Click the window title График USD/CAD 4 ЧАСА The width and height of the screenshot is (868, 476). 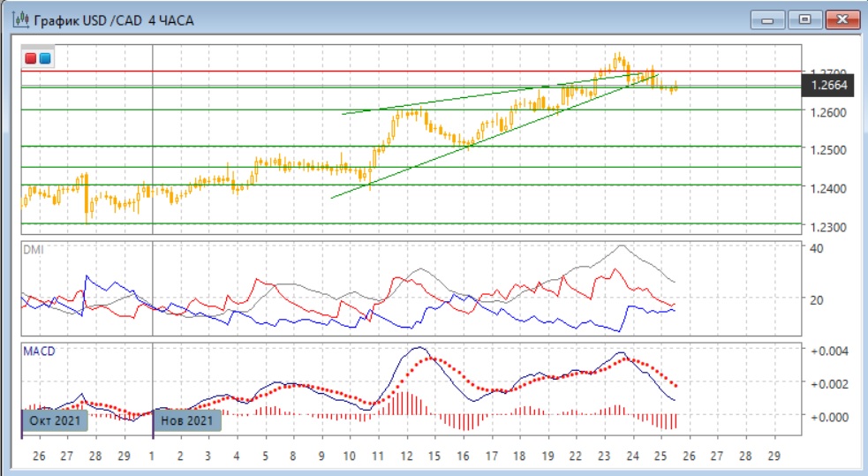(115, 19)
